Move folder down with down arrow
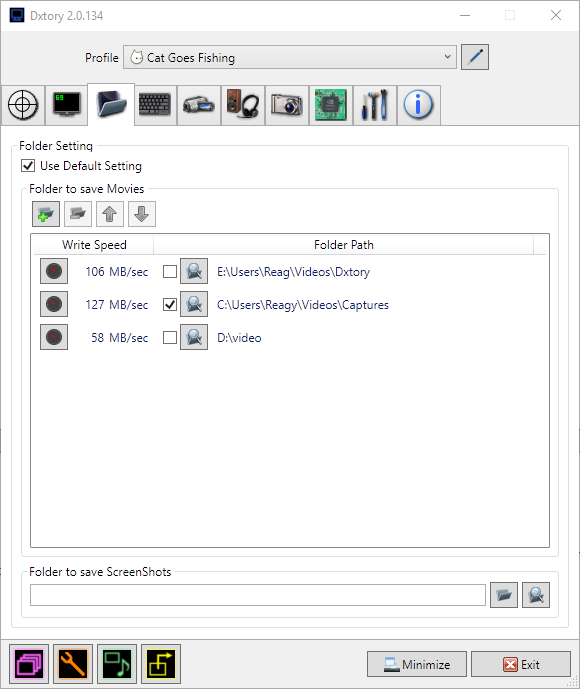This screenshot has height=689, width=580. tap(141, 214)
